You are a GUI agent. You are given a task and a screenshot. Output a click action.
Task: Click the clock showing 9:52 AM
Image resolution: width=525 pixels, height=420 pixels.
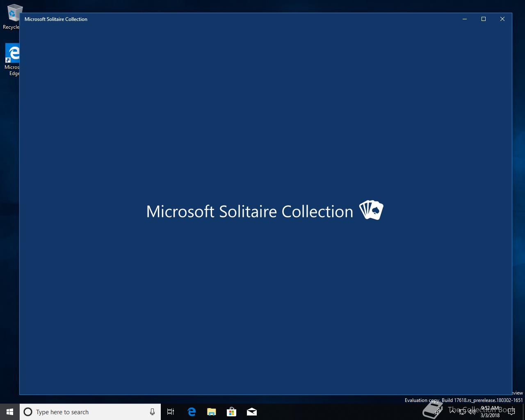(x=490, y=412)
